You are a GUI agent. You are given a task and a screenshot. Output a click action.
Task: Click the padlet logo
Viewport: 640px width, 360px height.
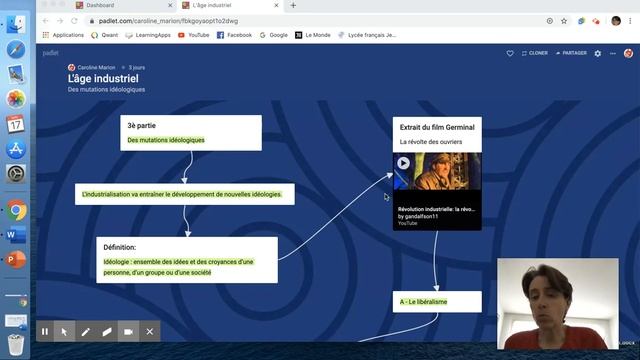pos(50,53)
